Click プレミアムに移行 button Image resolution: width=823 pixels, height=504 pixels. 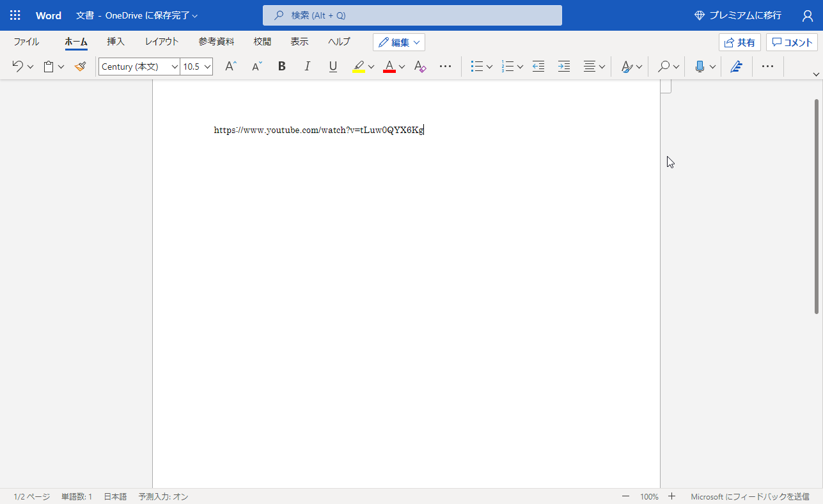pos(737,15)
